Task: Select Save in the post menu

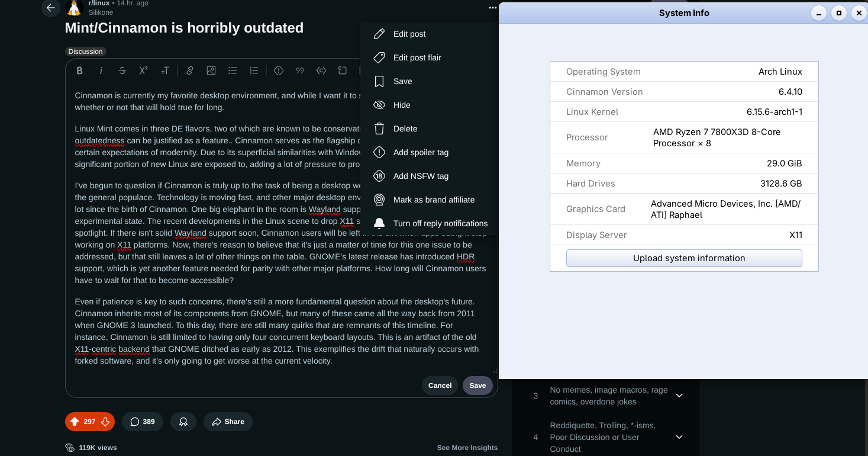Action: pos(429,81)
